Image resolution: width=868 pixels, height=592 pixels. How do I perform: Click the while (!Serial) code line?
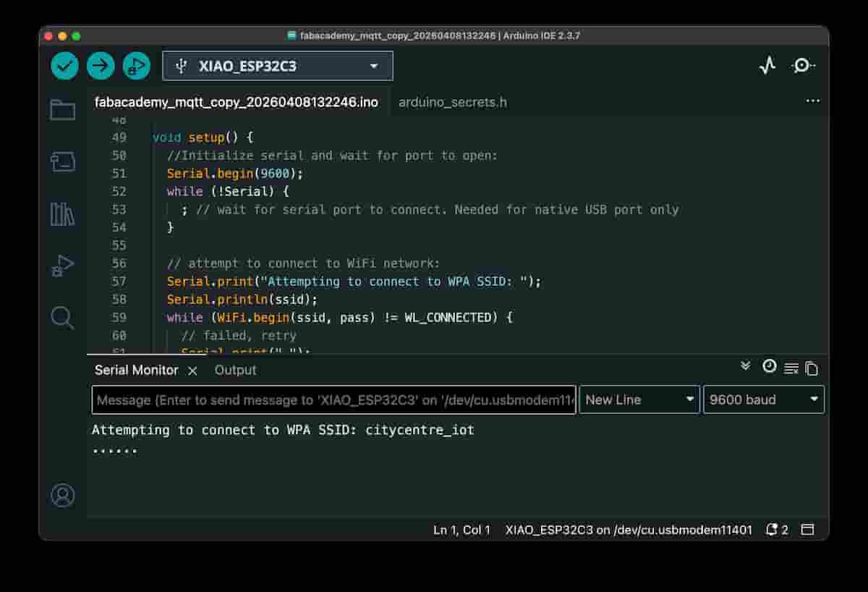(228, 192)
